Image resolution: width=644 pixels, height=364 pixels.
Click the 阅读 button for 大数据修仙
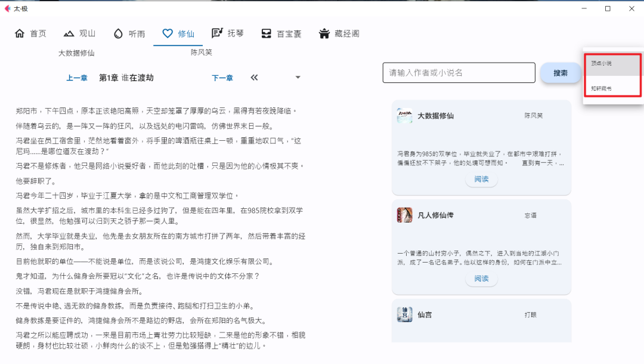[x=481, y=179]
